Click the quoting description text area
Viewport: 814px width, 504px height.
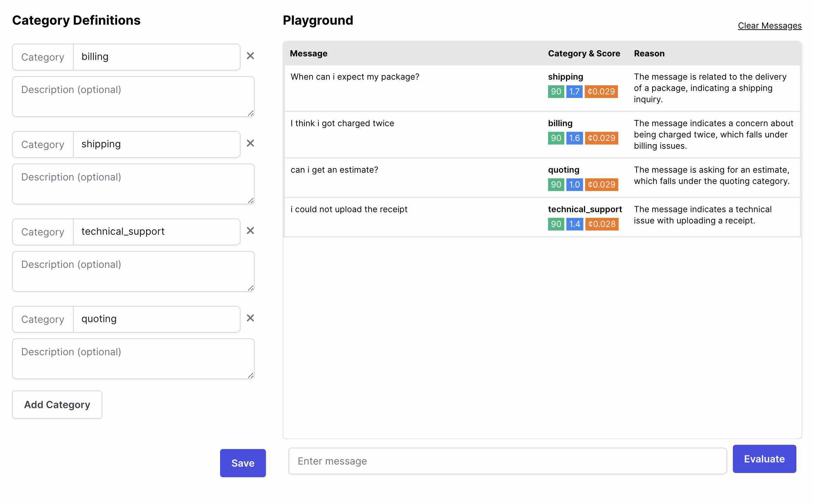tap(133, 359)
